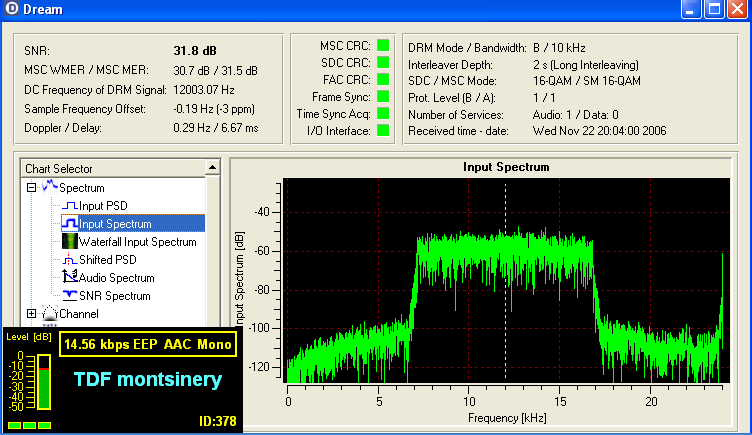This screenshot has height=435, width=752.
Task: Click the FAC CRC green indicator
Action: tap(383, 79)
